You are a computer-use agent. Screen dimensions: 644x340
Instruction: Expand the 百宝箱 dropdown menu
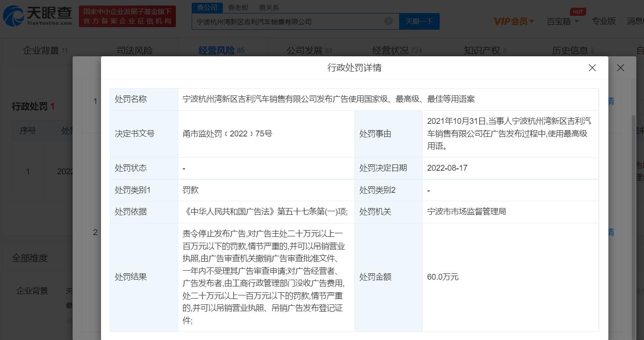click(562, 21)
